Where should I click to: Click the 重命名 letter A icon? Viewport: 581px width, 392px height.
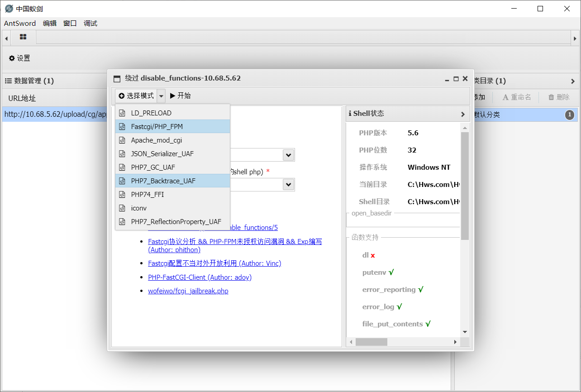(x=506, y=97)
